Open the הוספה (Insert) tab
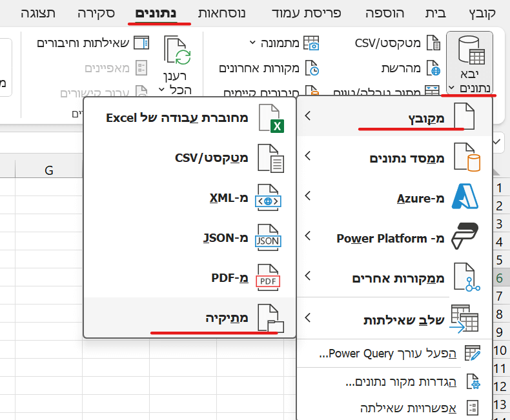This screenshot has width=510, height=420. click(385, 14)
